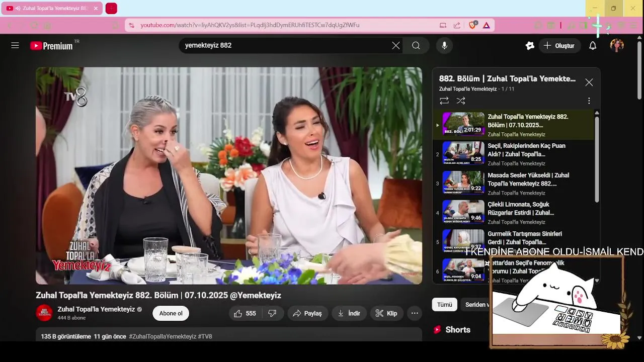This screenshot has width=644, height=362.
Task: Click Oluştur create button
Action: pyautogui.click(x=559, y=46)
